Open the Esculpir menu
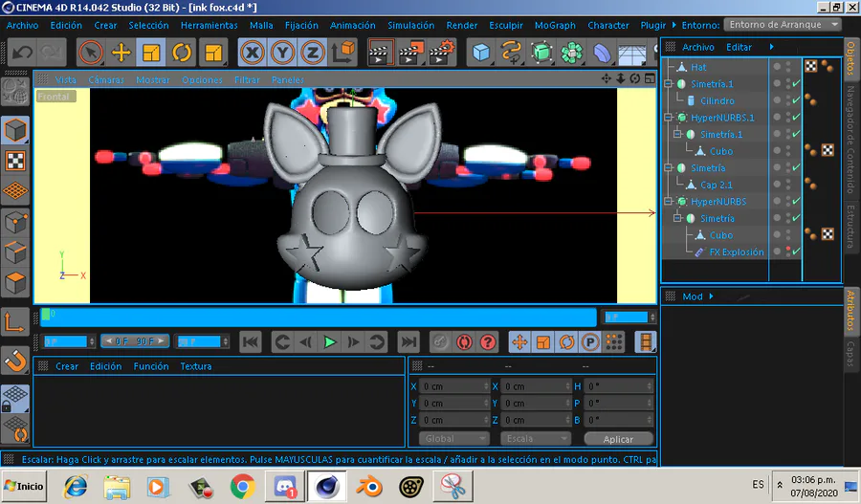 tap(506, 25)
